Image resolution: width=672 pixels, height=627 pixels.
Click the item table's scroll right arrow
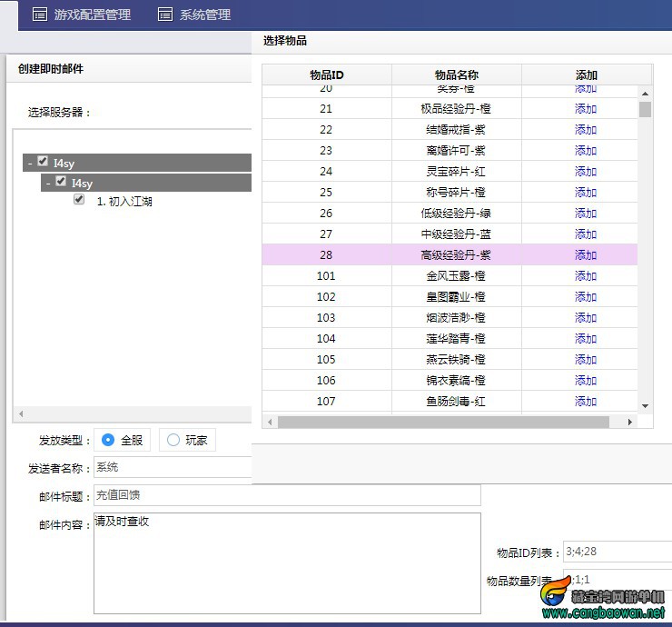click(x=629, y=422)
